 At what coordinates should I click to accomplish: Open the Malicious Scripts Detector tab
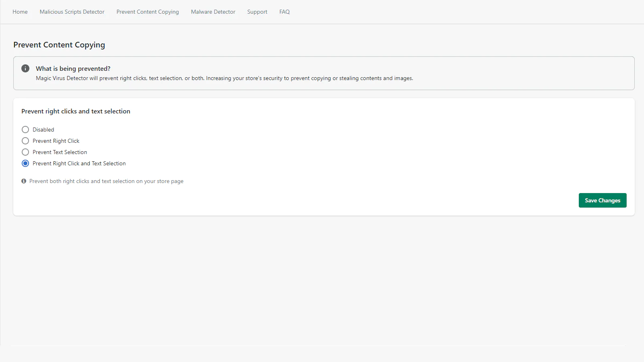click(72, 12)
